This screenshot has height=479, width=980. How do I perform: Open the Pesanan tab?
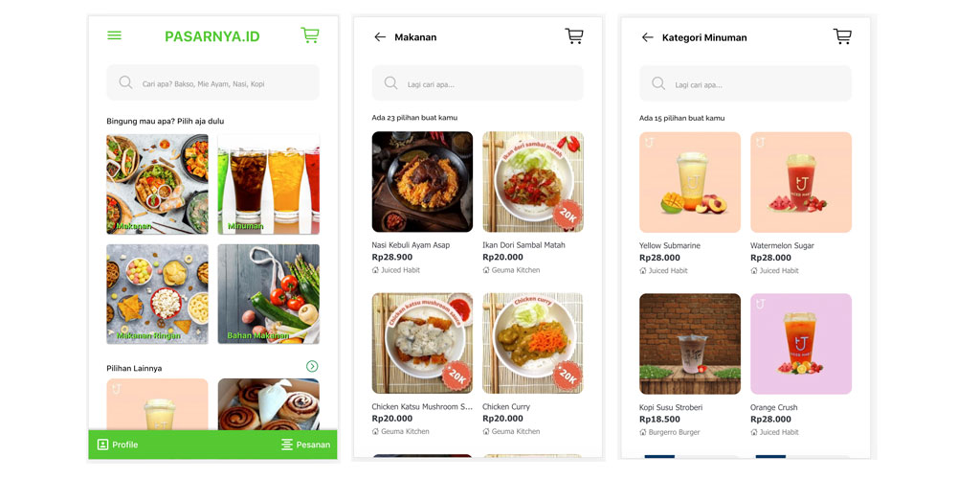click(305, 445)
